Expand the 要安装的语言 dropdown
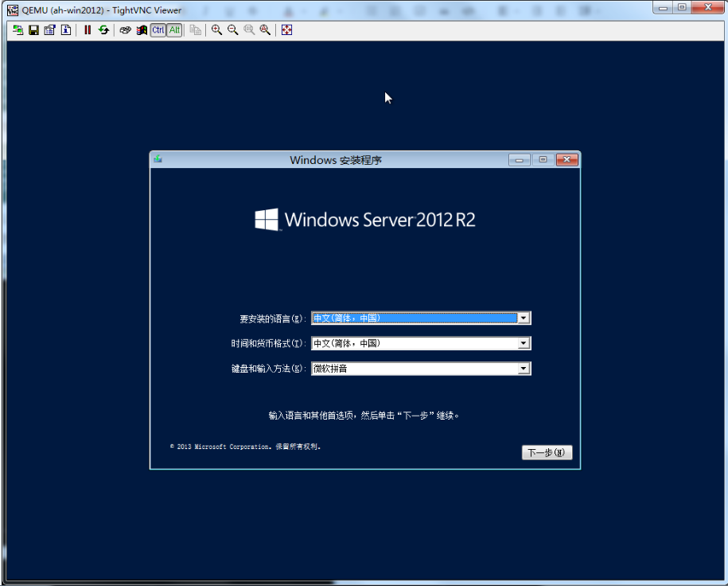Viewport: 728px width, 586px height. pos(523,318)
